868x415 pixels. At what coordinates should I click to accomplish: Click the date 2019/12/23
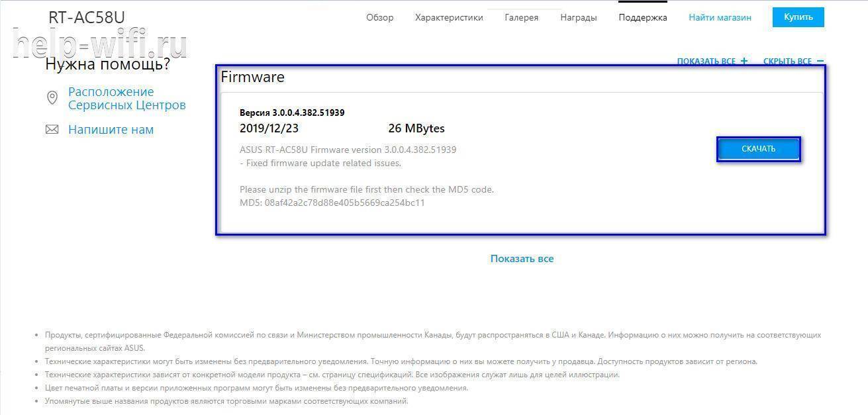(x=269, y=128)
